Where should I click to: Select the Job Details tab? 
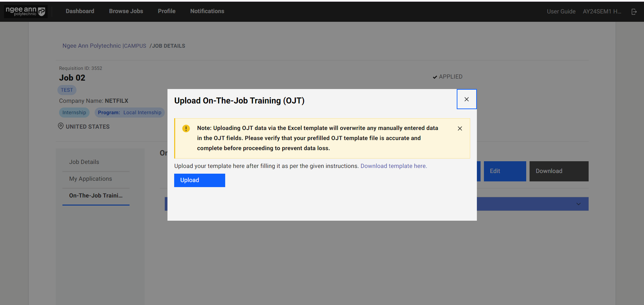[84, 162]
